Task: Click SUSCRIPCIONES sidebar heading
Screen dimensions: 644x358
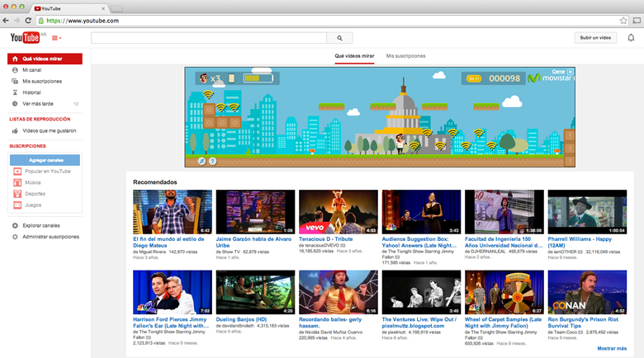Action: click(27, 146)
